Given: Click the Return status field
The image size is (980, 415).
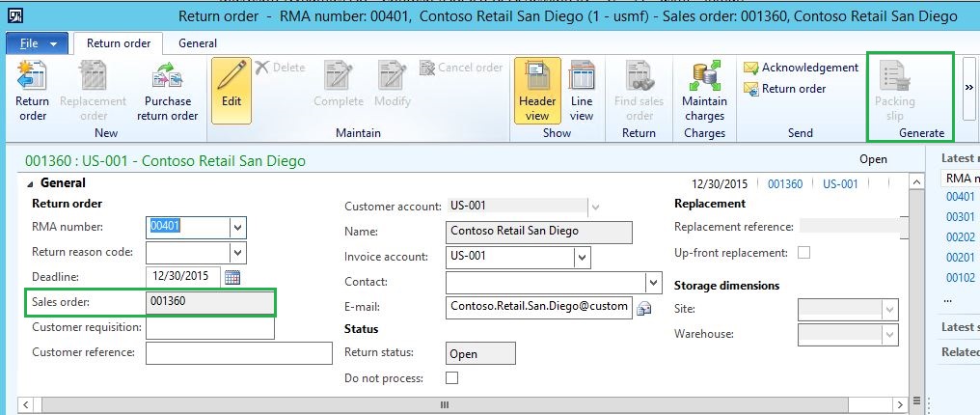Looking at the screenshot, I should 480,353.
